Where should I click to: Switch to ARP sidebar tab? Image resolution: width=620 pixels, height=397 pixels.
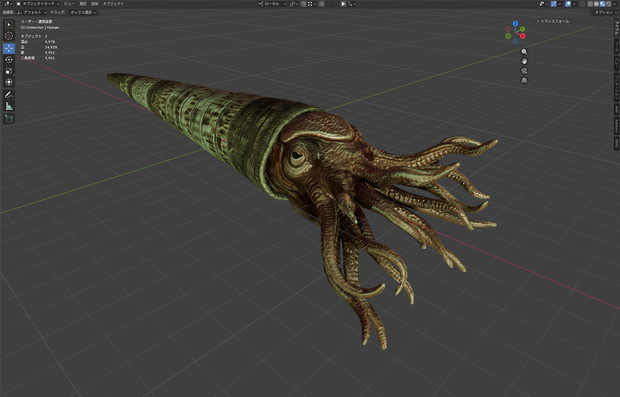(x=616, y=109)
